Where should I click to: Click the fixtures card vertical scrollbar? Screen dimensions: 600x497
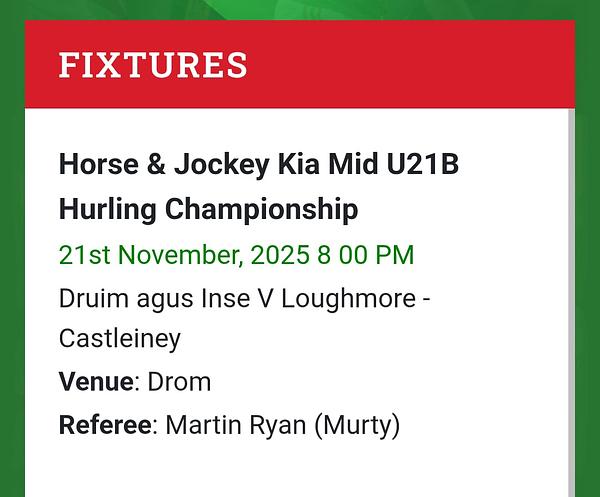pyautogui.click(x=571, y=300)
